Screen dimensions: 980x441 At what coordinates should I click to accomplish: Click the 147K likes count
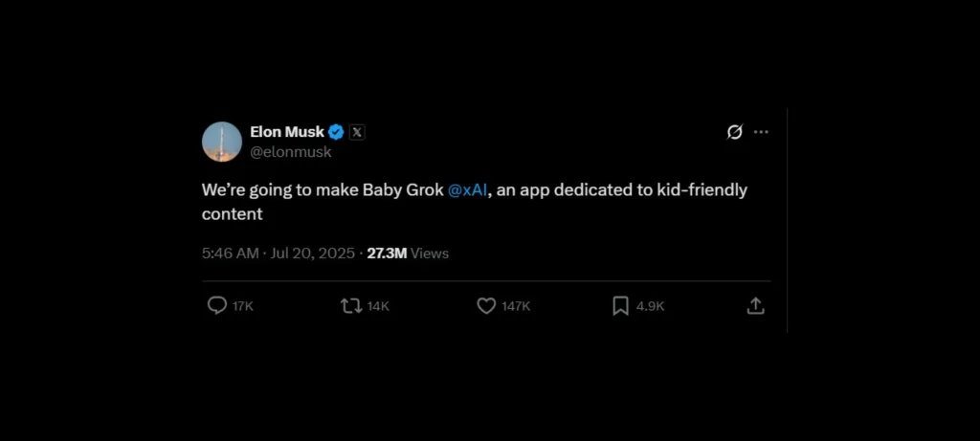[516, 306]
